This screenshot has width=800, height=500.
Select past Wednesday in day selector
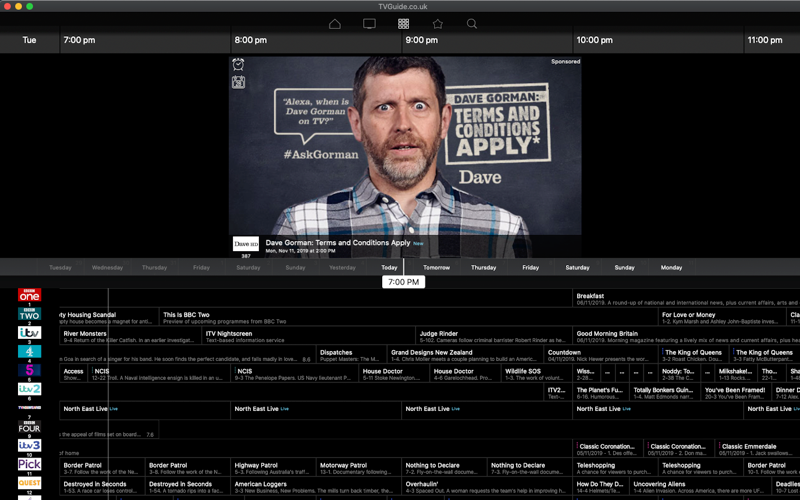[107, 267]
